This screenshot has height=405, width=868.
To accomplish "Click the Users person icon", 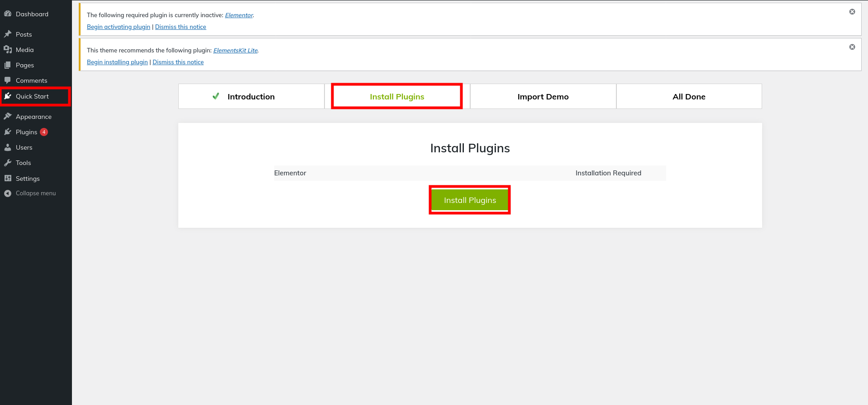I will [8, 147].
